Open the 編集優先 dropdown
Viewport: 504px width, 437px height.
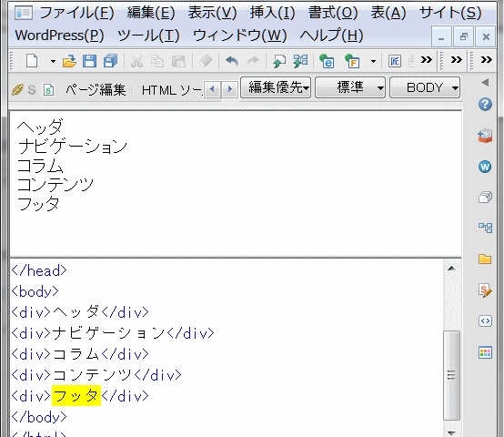276,87
